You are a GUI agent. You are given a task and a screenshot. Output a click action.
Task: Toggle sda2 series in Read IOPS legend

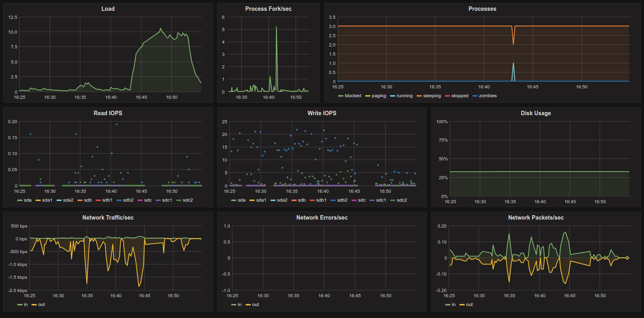point(65,200)
